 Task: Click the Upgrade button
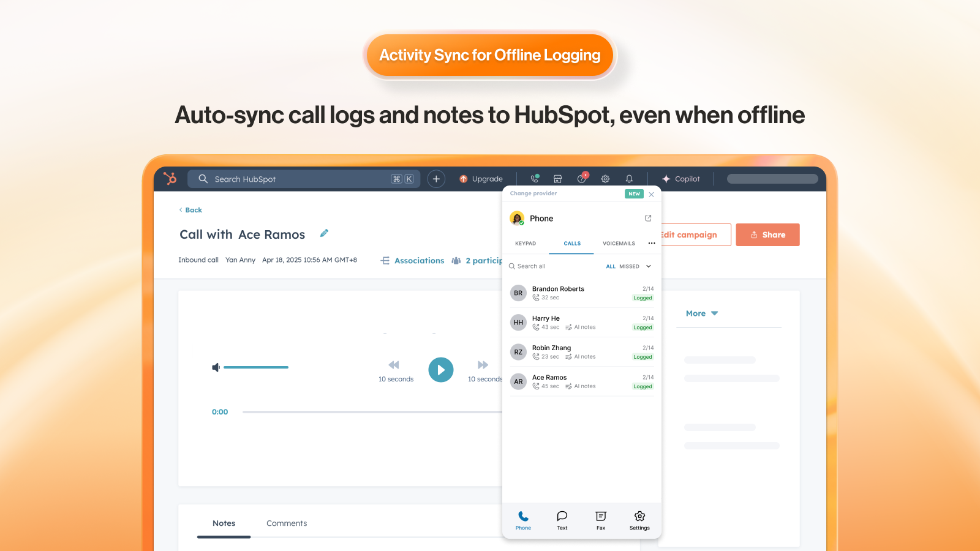pos(481,179)
